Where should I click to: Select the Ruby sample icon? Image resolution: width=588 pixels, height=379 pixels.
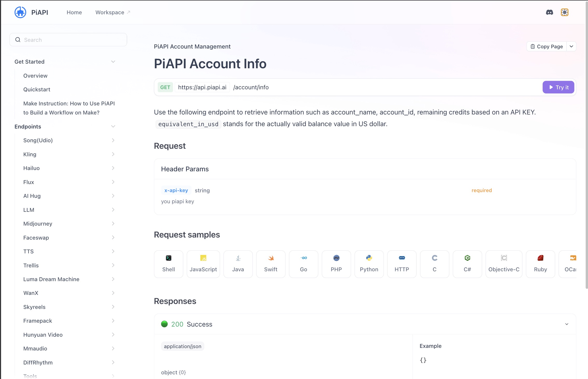click(x=540, y=258)
